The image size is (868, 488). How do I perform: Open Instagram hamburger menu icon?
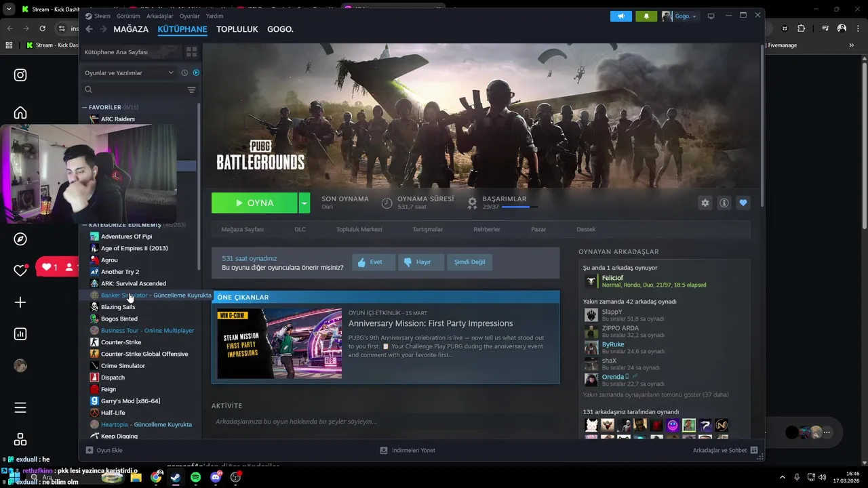click(20, 407)
